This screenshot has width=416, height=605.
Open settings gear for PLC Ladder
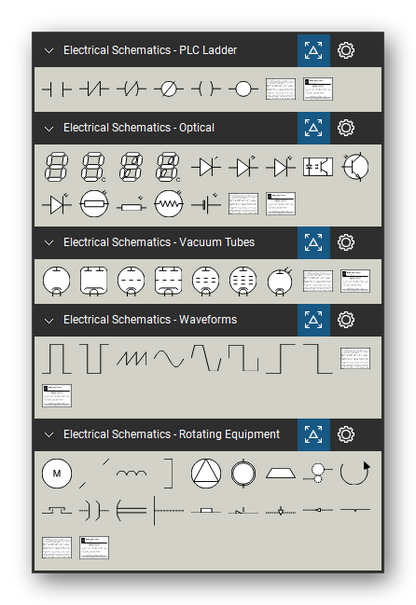coord(346,51)
